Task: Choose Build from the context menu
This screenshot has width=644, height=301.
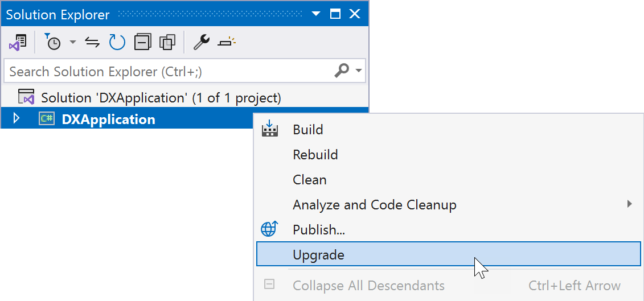Action: pyautogui.click(x=308, y=130)
